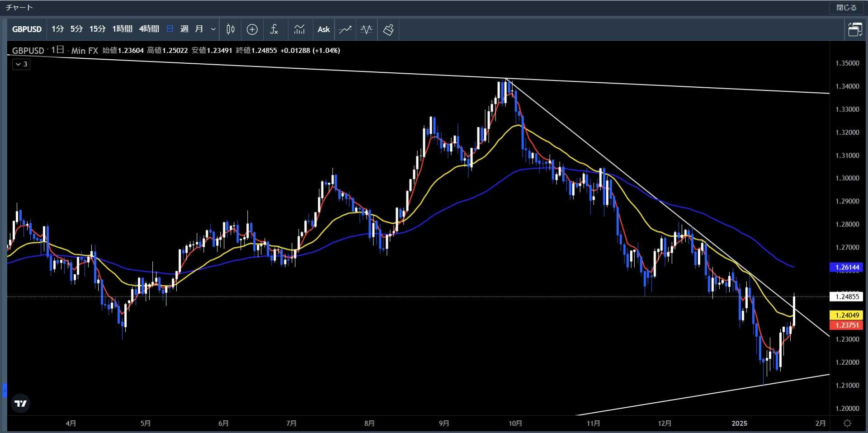Select the 1時間 timeframe

point(122,29)
